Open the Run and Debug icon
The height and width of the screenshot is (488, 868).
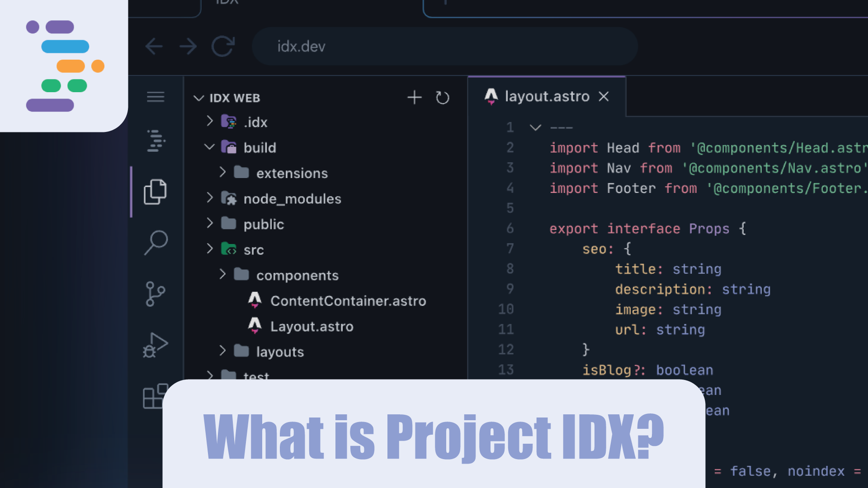coord(156,345)
